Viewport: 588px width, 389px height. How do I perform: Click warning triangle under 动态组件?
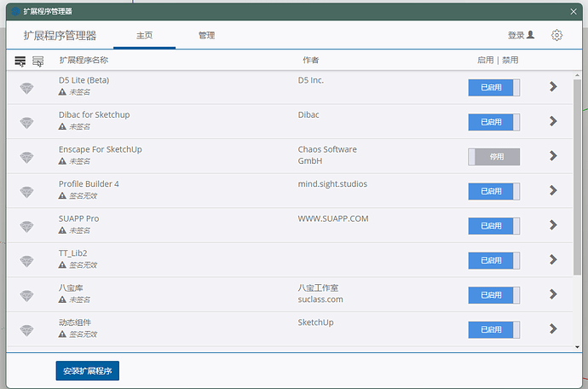[x=62, y=334]
